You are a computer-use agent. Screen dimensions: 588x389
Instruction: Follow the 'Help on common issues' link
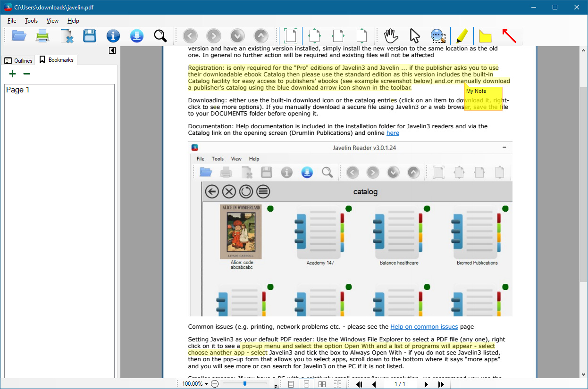tap(424, 326)
